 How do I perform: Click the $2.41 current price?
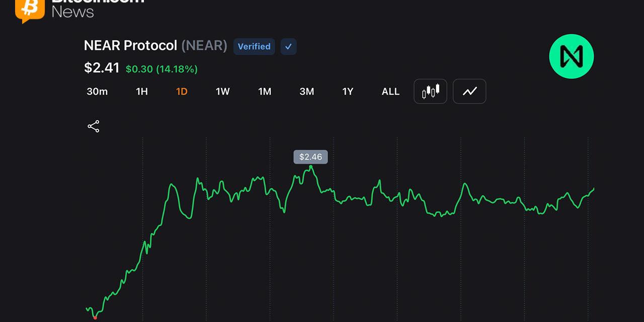[102, 68]
